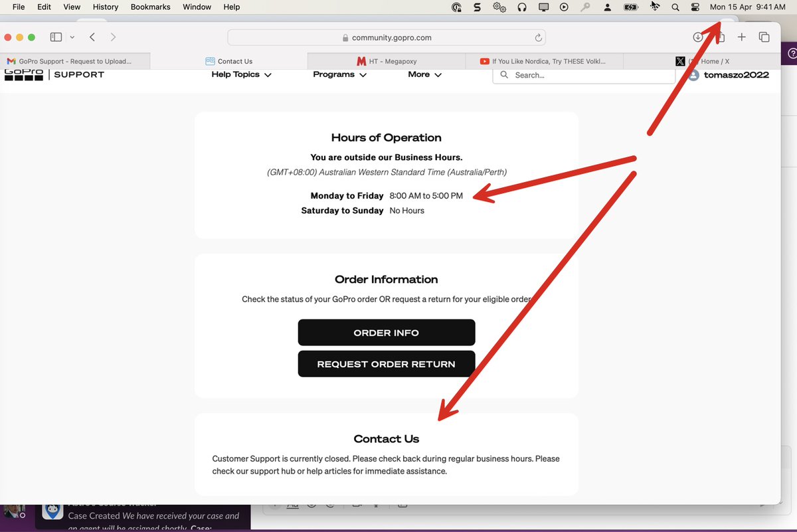Open the Edit menu

coord(44,7)
